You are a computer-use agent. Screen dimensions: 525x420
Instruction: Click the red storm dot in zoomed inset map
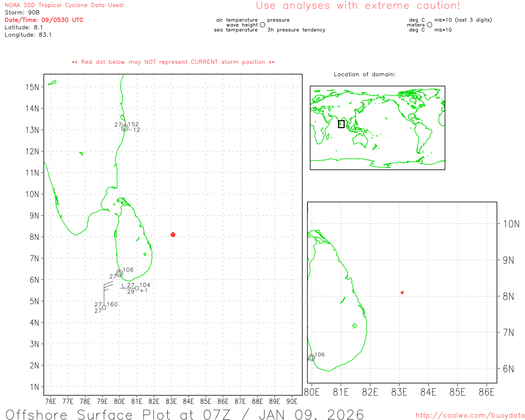tap(402, 292)
